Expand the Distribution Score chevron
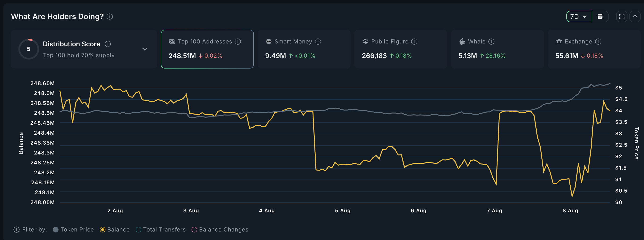Viewport: 644px width, 240px height. pyautogui.click(x=145, y=49)
